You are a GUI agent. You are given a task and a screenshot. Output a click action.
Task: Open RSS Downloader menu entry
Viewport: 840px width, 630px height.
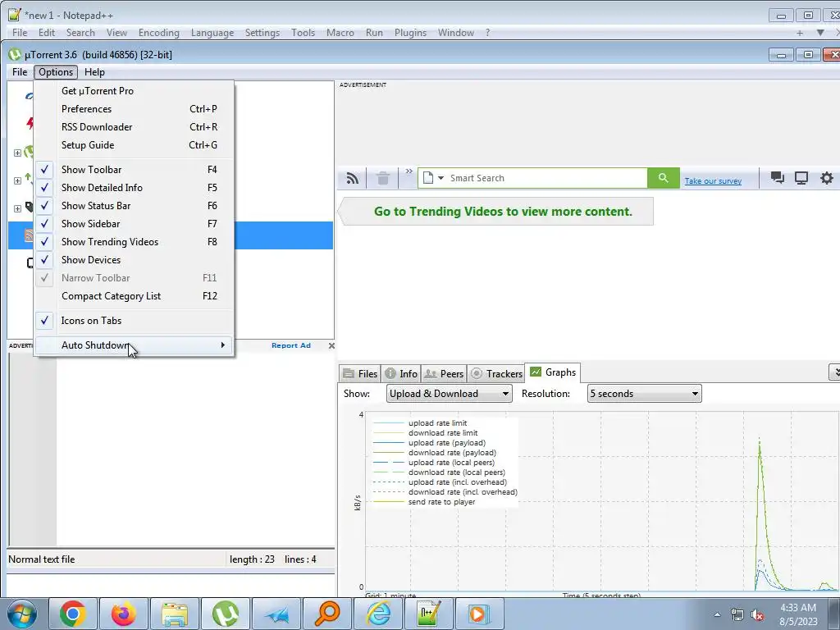tap(134, 127)
